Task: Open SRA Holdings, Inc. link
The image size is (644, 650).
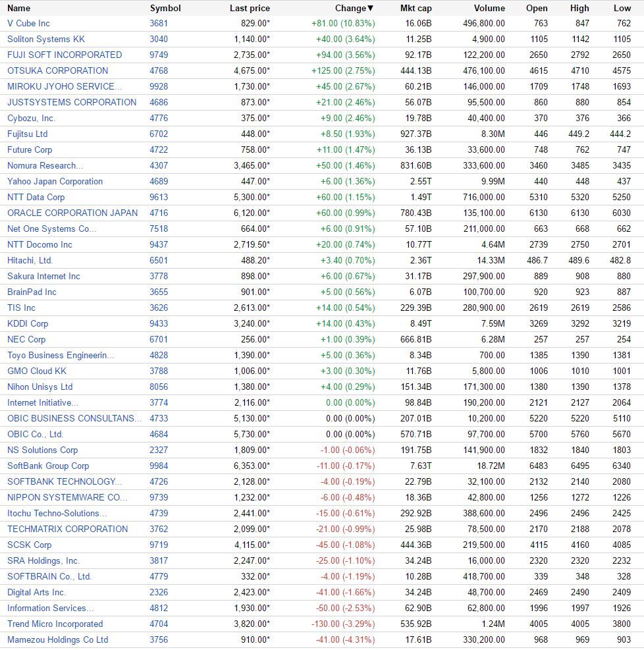Action: point(43,560)
